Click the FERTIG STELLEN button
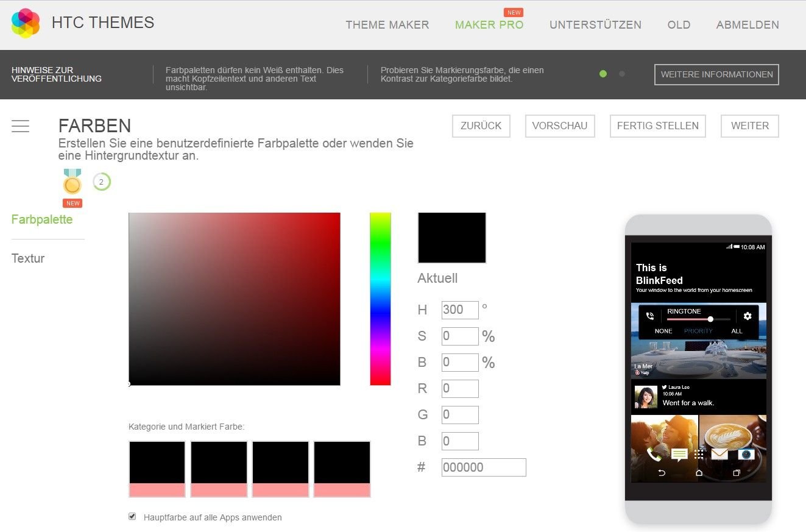The width and height of the screenshot is (806, 532). tap(658, 126)
